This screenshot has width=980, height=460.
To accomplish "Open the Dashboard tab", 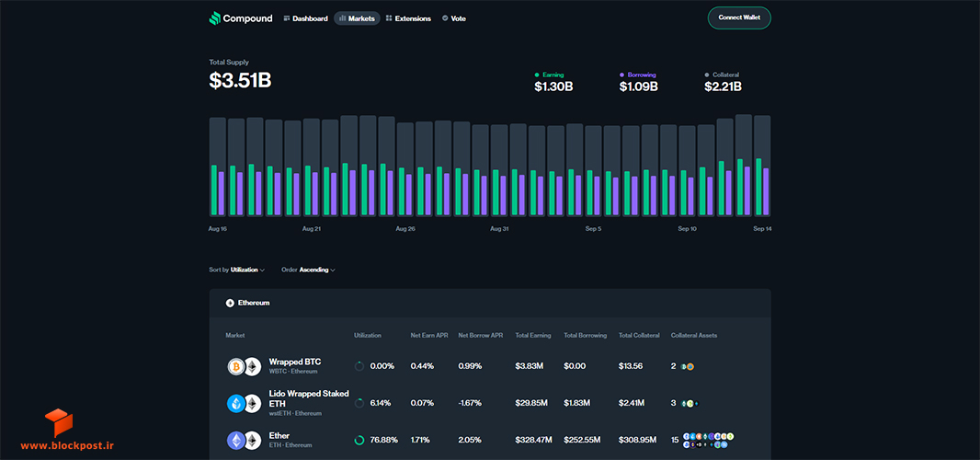I will coord(305,18).
